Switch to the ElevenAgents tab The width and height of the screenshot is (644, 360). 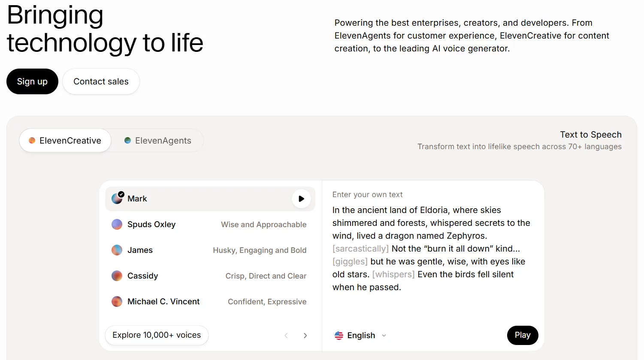(157, 141)
